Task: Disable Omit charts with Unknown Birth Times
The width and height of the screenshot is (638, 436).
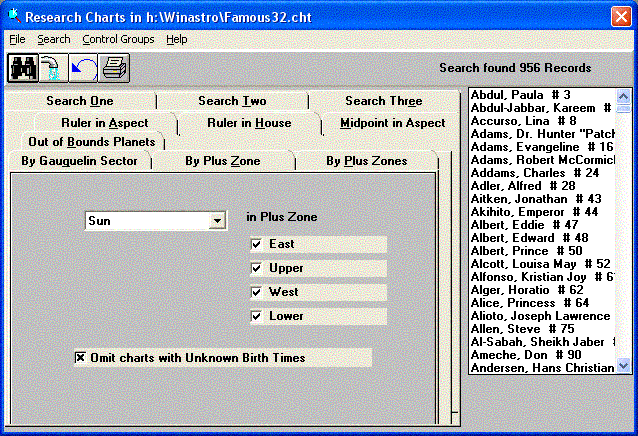Action: (81, 357)
